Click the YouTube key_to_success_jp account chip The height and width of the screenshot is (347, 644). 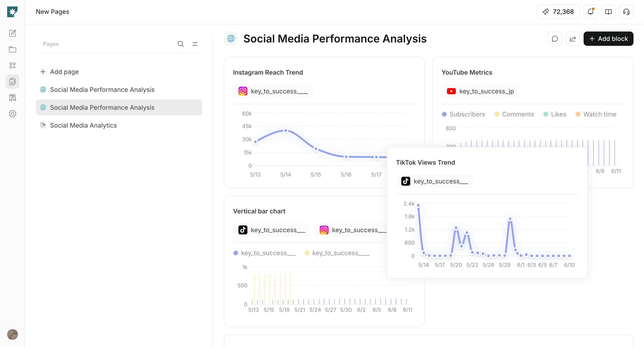(x=480, y=91)
